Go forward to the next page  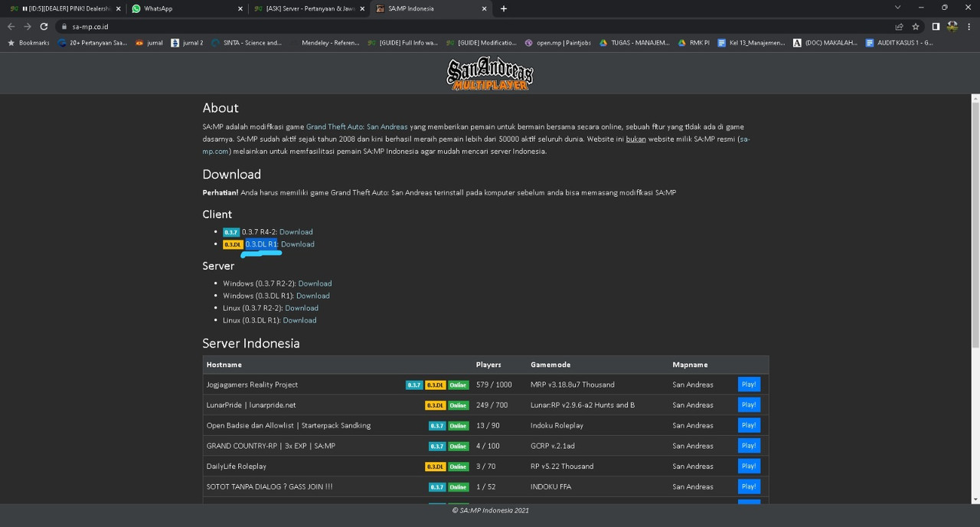click(28, 26)
